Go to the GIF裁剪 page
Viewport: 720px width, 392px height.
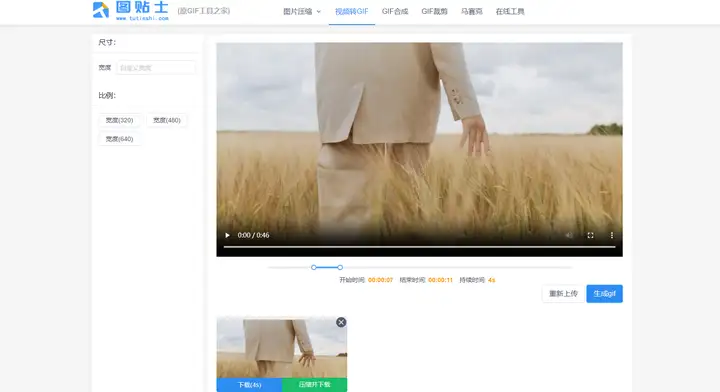[434, 11]
